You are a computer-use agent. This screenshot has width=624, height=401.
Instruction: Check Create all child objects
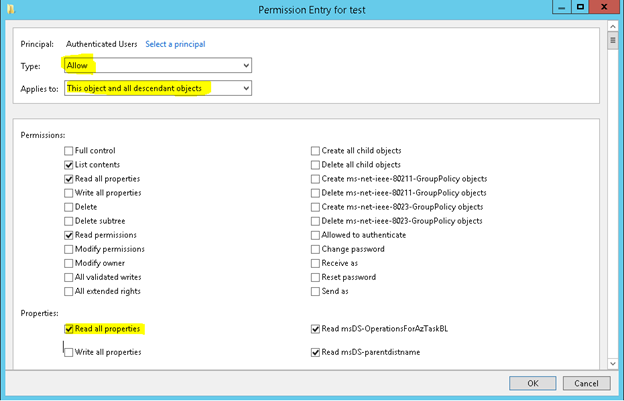point(316,150)
